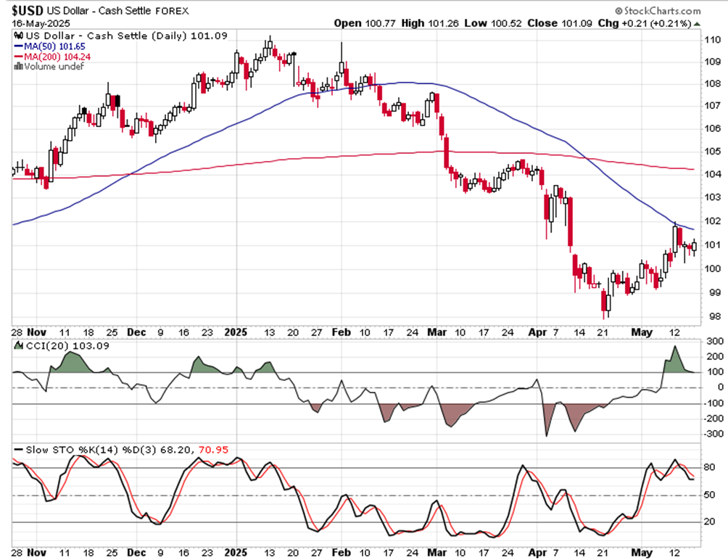The image size is (728, 560).
Task: Click the green up-arrow next to Chg value
Action: pos(697,24)
